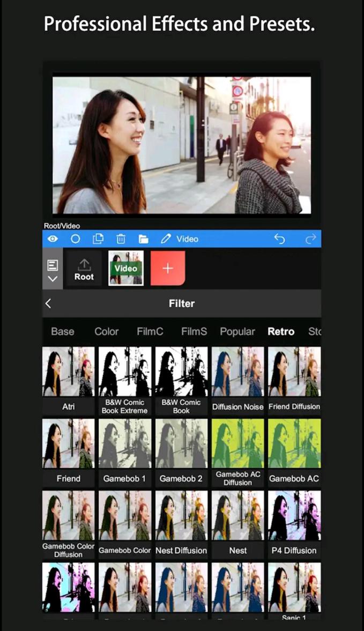Open the folder icon in blue toolbar
Image resolution: width=364 pixels, height=631 pixels.
143,239
